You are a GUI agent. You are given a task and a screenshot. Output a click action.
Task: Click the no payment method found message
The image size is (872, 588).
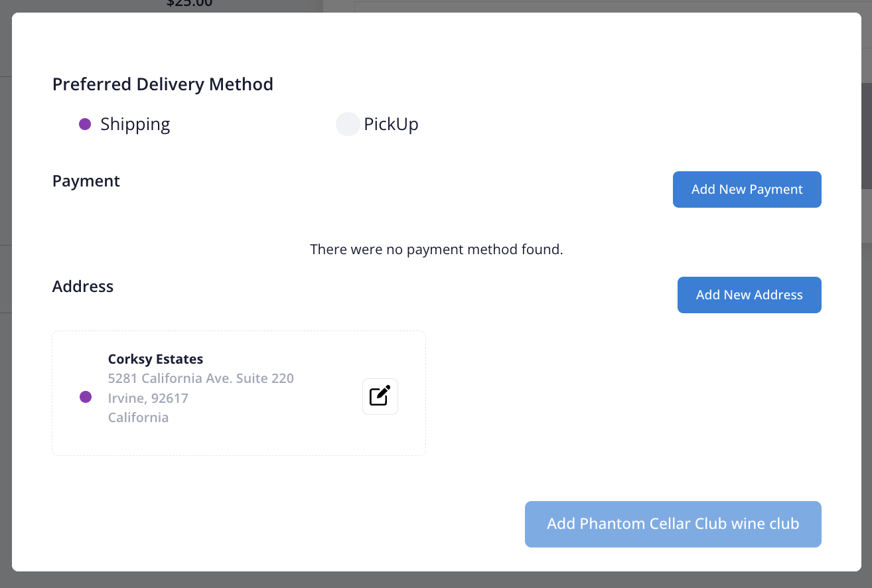click(x=436, y=250)
